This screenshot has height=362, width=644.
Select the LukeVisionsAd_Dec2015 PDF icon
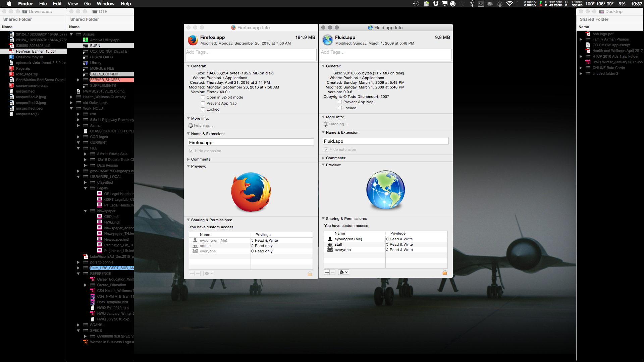tap(86, 256)
